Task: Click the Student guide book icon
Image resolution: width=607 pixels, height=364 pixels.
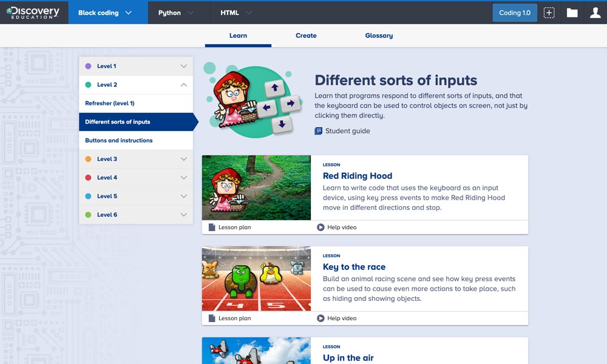Action: [x=318, y=131]
